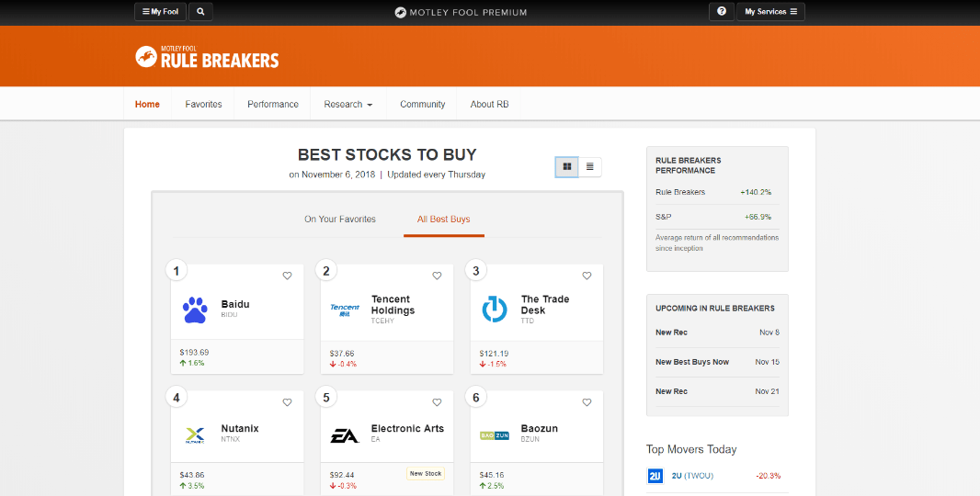The image size is (980, 496).
Task: Click the Baozun $45.16 price
Action: (x=492, y=475)
